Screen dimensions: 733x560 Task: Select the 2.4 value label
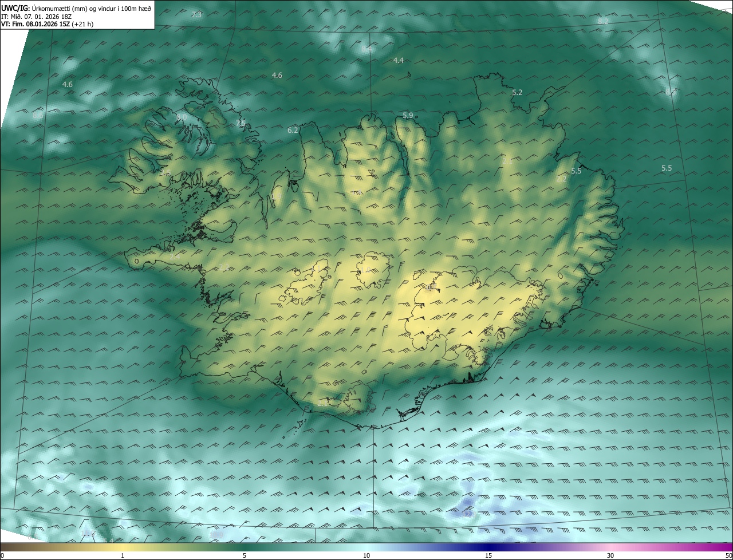tap(175, 257)
